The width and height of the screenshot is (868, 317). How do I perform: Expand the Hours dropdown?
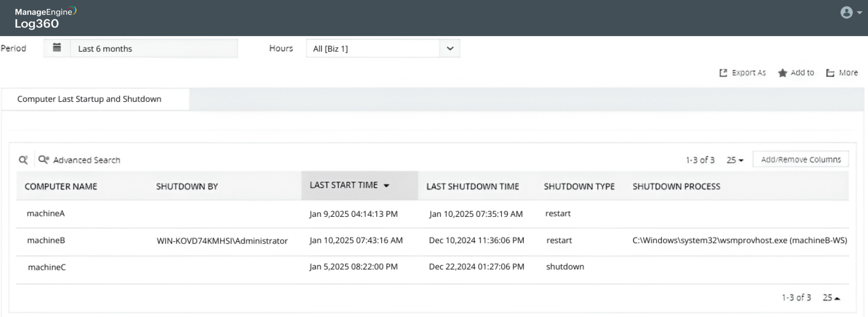pos(450,48)
